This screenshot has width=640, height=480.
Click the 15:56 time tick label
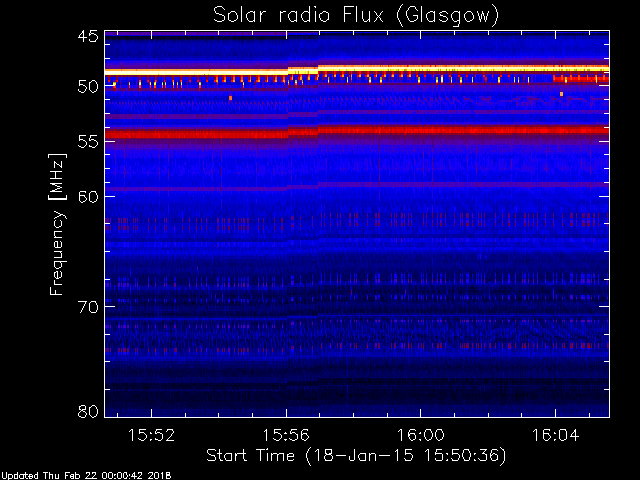pyautogui.click(x=286, y=436)
